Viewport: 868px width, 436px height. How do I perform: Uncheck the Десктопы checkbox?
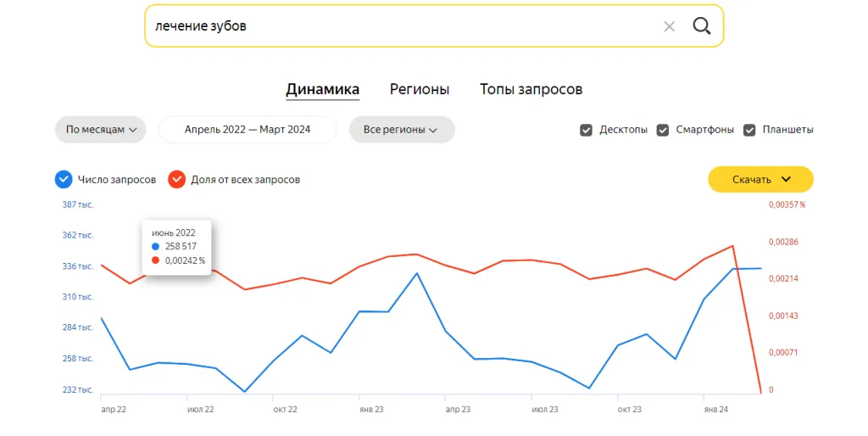coord(587,130)
